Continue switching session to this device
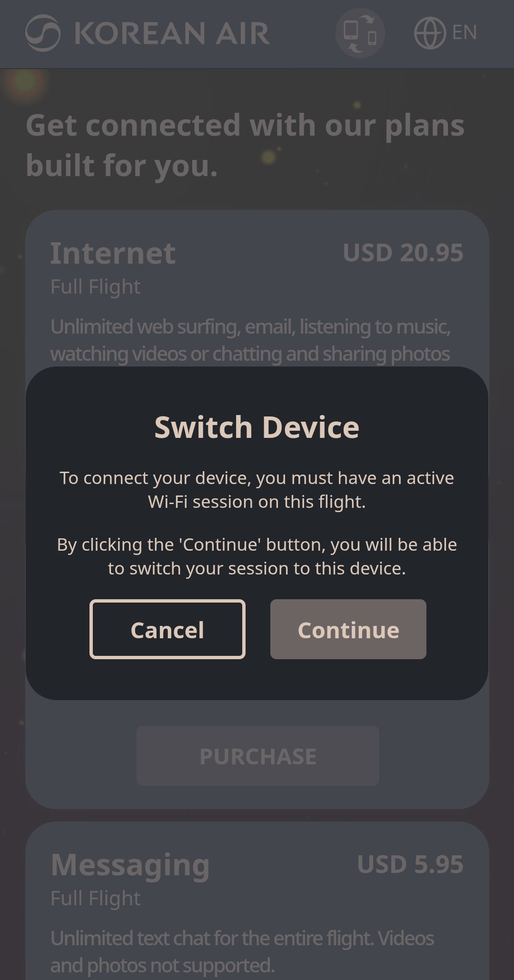 click(348, 629)
